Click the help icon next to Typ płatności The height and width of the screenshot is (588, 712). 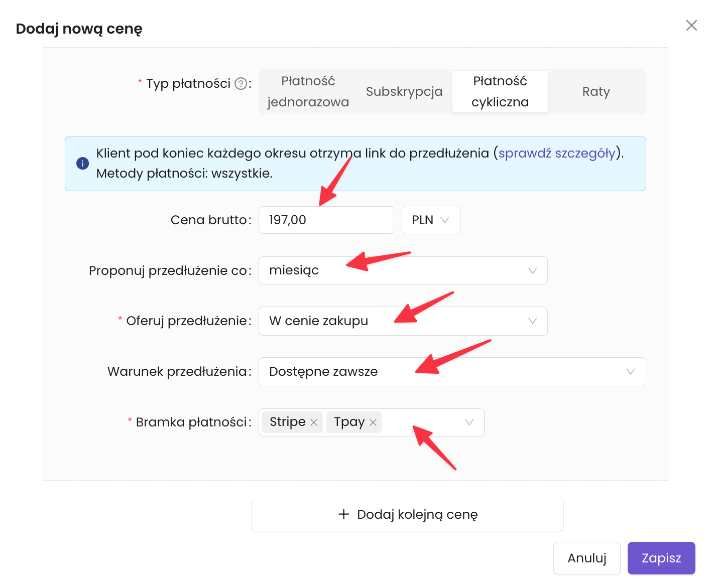tap(241, 84)
